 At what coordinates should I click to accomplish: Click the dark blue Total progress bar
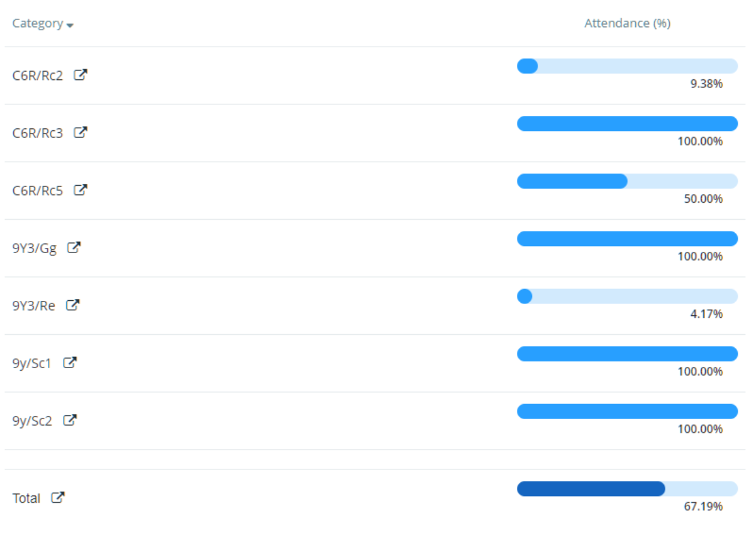(x=590, y=489)
